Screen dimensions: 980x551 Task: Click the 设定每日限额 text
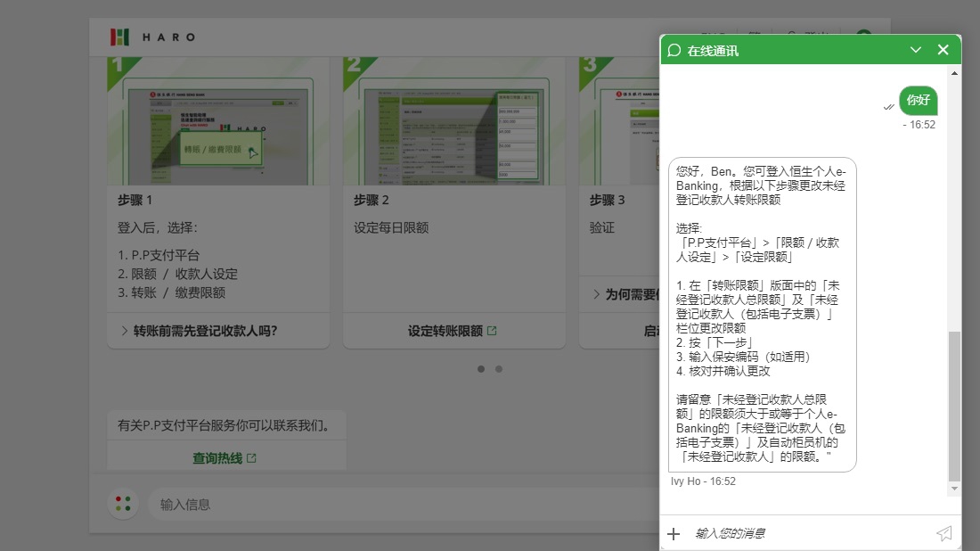coord(391,227)
